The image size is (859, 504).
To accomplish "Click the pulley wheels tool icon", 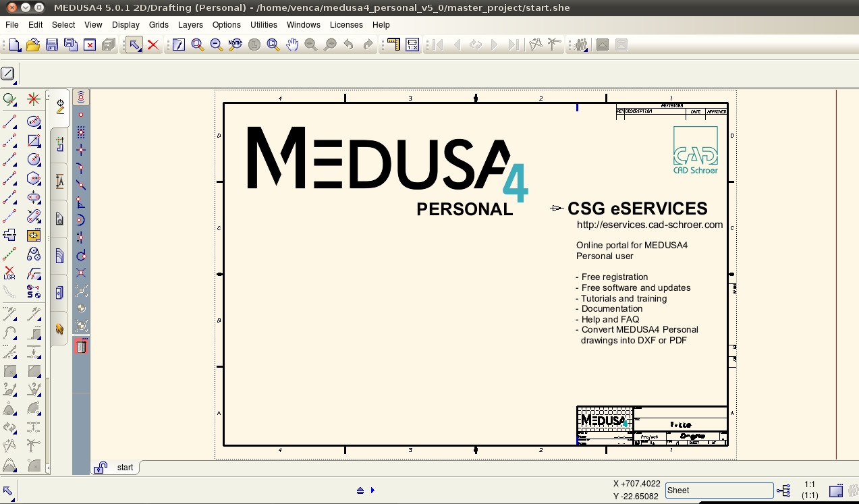I will 34,254.
